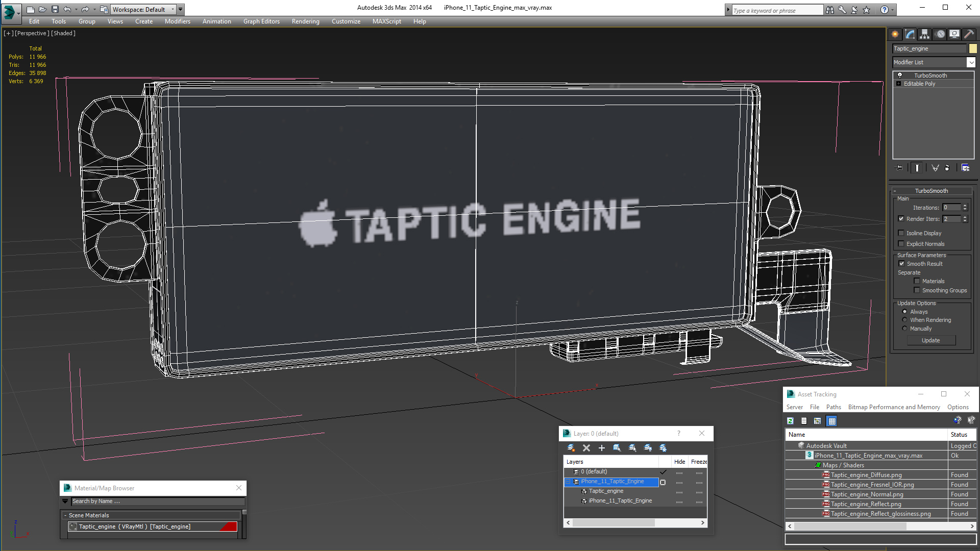Click Taptic_engine VRayMtl material entry

pyautogui.click(x=153, y=527)
